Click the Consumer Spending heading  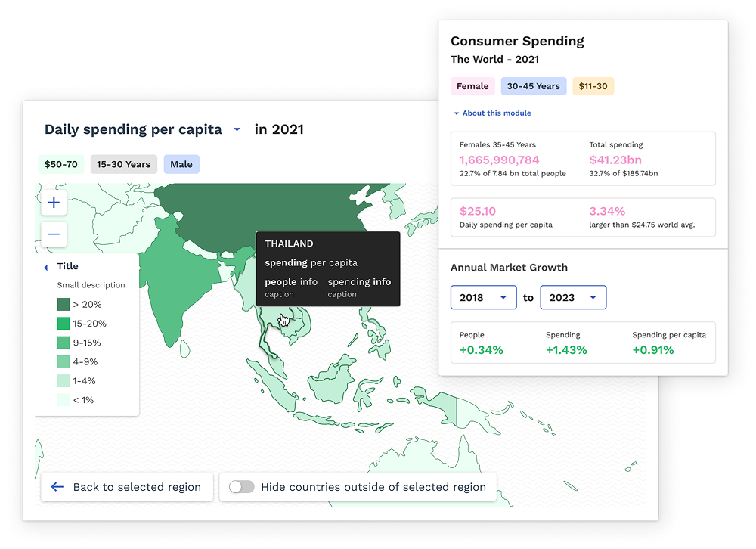[x=517, y=41]
